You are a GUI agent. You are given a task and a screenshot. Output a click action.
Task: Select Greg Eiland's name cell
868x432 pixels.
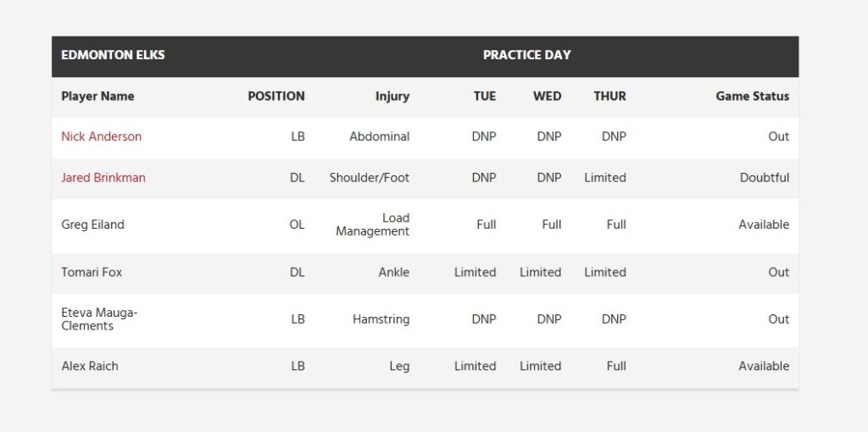tap(92, 224)
